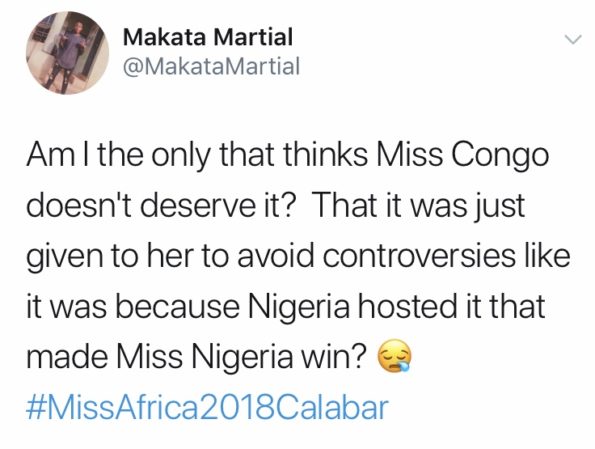Viewport: 595px width, 449px height.
Task: Click the Makata Martial display name
Action: tap(208, 37)
